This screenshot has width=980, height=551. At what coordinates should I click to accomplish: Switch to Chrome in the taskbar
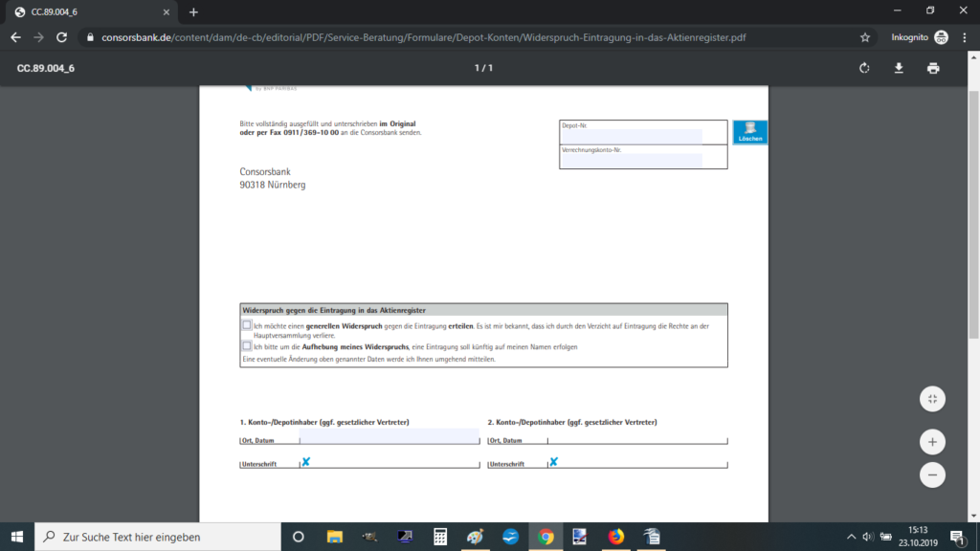click(x=546, y=537)
